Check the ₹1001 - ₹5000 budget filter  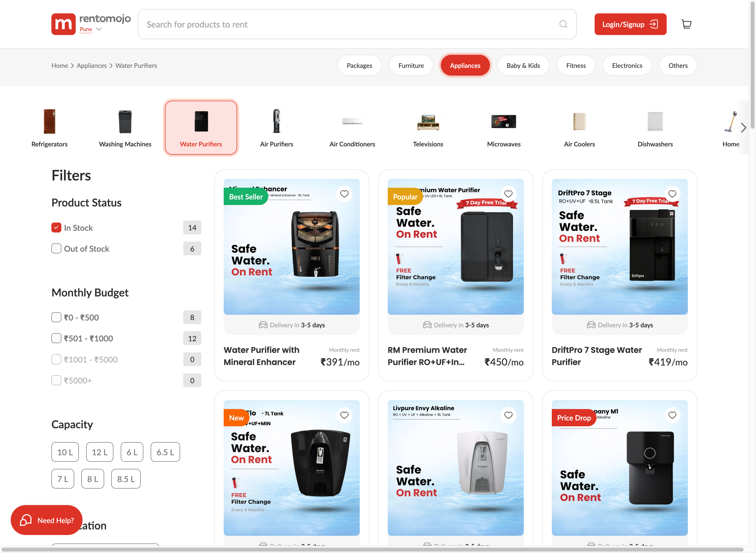pos(56,359)
